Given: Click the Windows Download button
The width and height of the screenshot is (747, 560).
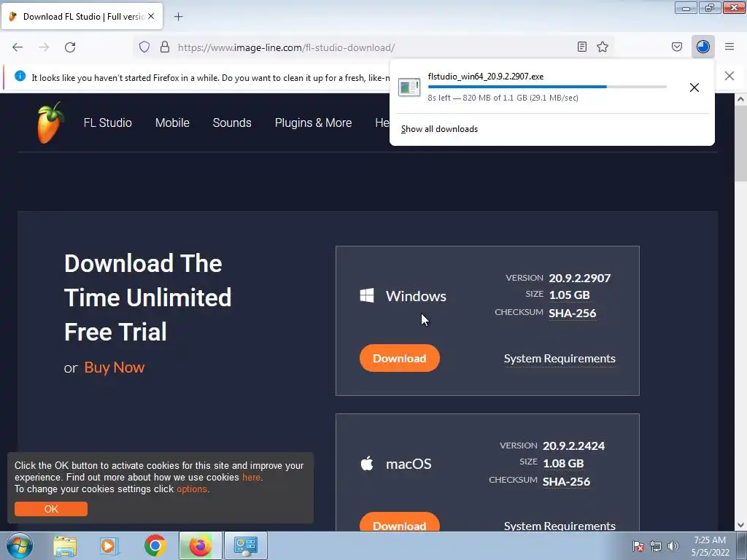Looking at the screenshot, I should pos(400,358).
